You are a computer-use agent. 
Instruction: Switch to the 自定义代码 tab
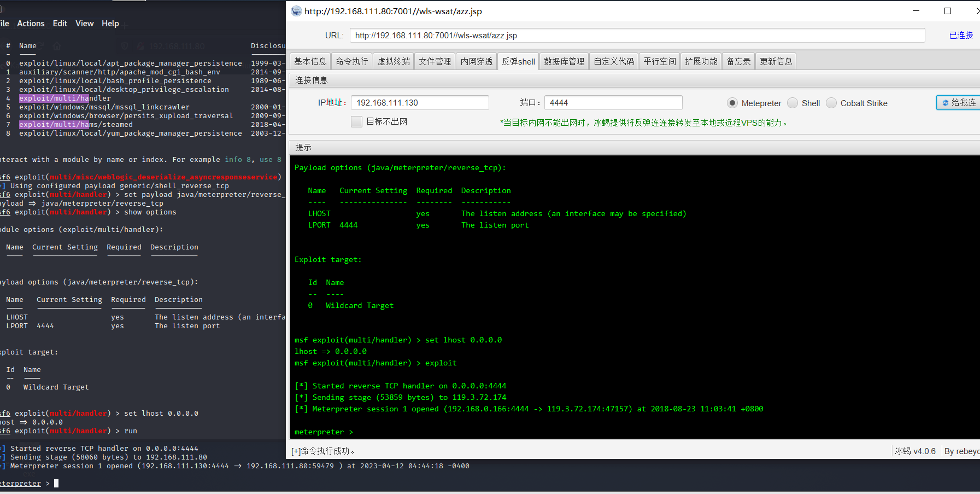pos(614,61)
